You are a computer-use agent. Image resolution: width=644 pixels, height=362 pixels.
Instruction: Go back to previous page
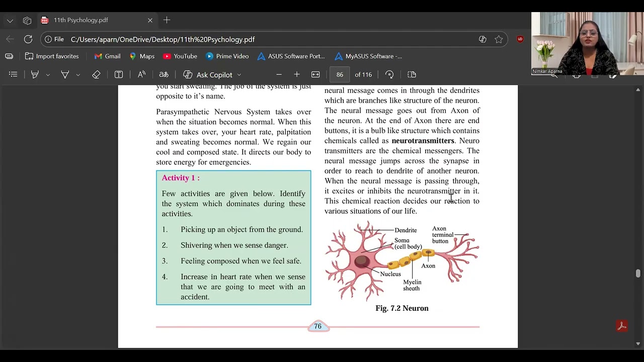(10, 39)
